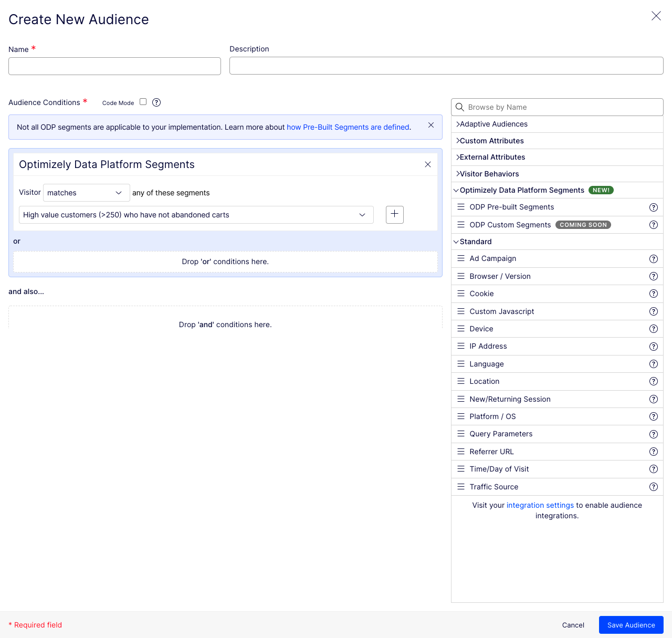Viewport: 672px width, 638px height.
Task: Open help for Location condition
Action: 654,381
